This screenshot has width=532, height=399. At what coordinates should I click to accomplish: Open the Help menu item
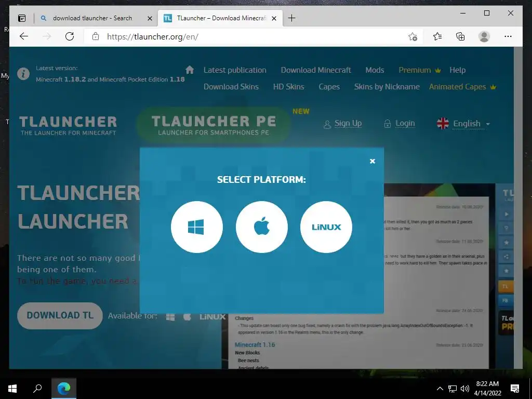click(x=457, y=70)
